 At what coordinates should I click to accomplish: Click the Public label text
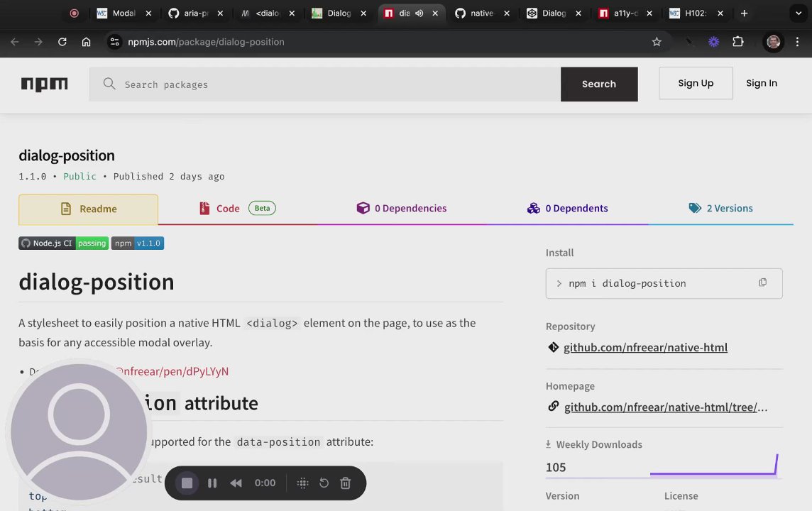click(x=79, y=177)
